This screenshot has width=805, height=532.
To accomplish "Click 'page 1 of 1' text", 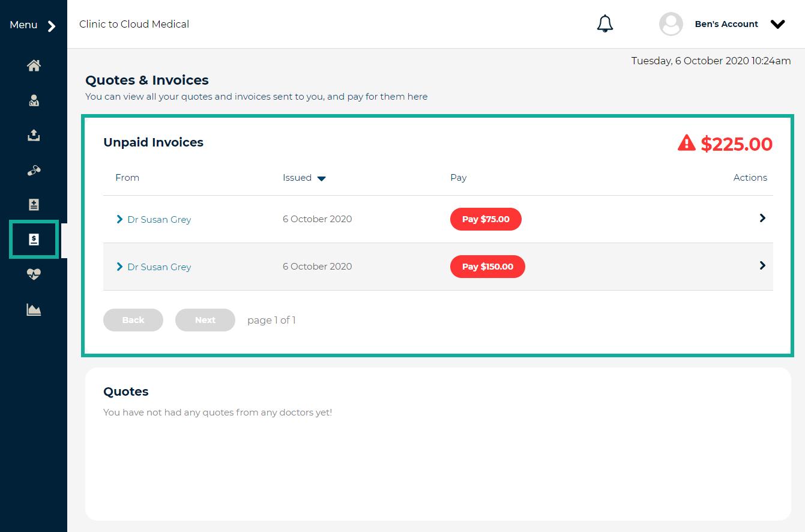I will [x=271, y=321].
